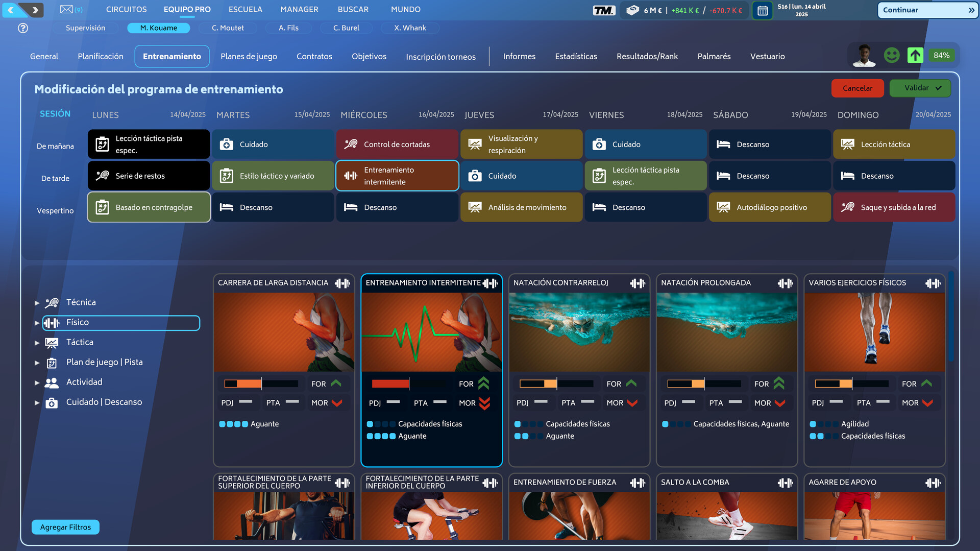
Task: Select the Entrenamiento intermitente thumbnail
Action: 431,332
